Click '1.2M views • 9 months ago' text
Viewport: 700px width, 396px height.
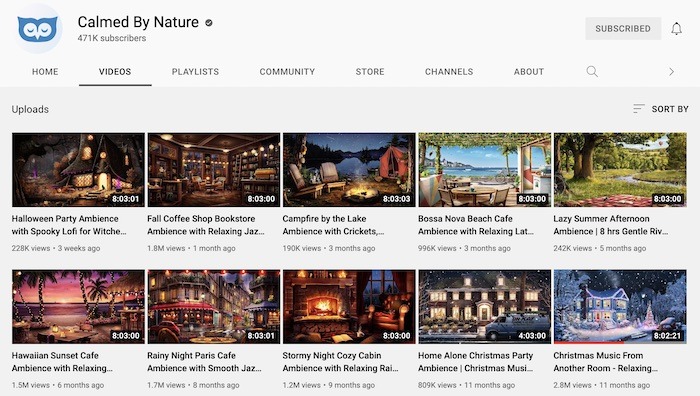coord(329,385)
